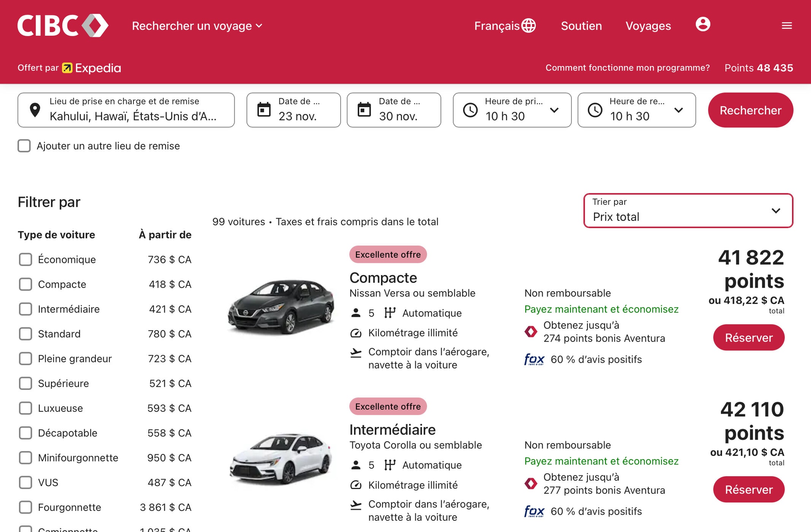Click the Intermédiaire passenger count icon
This screenshot has width=811, height=532.
pyautogui.click(x=356, y=465)
